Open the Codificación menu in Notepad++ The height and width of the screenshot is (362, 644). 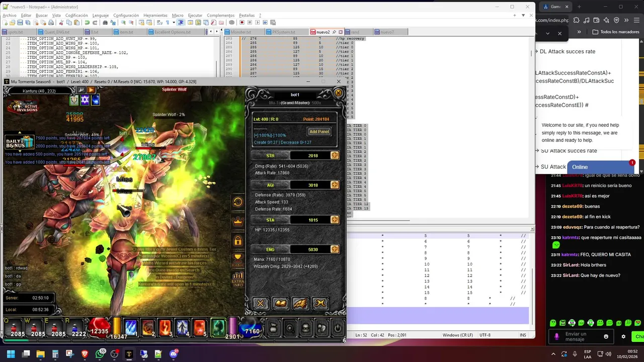tap(76, 16)
